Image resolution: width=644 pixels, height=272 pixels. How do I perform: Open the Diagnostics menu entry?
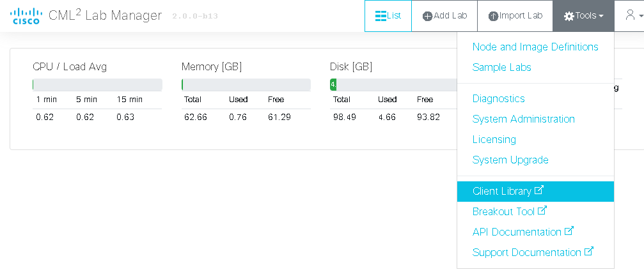pyautogui.click(x=498, y=98)
